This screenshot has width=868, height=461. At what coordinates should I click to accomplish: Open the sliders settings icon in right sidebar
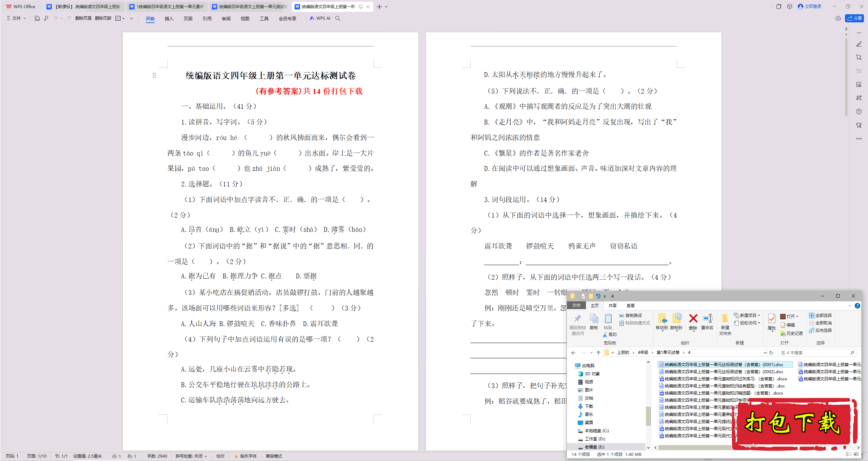pyautogui.click(x=859, y=71)
